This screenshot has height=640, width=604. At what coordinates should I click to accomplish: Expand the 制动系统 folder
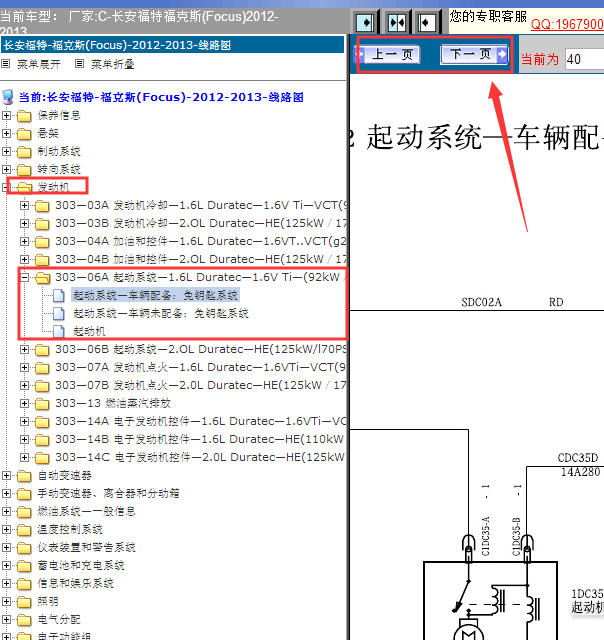pos(6,151)
